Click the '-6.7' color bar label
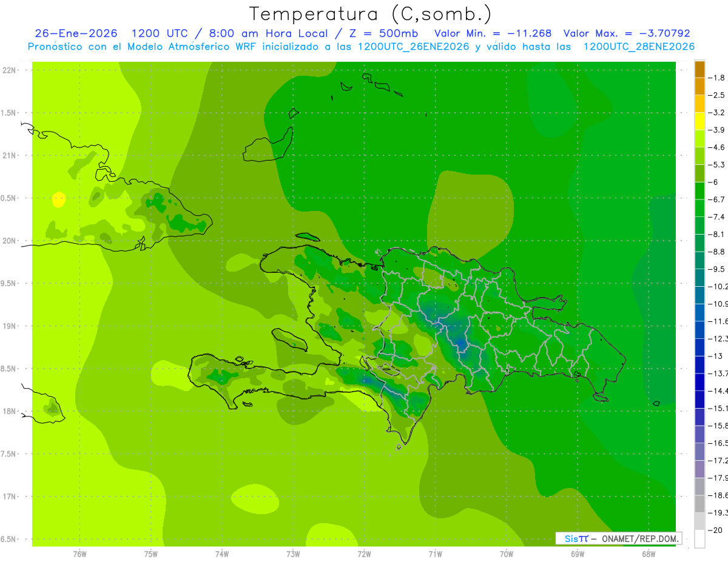 [x=717, y=199]
